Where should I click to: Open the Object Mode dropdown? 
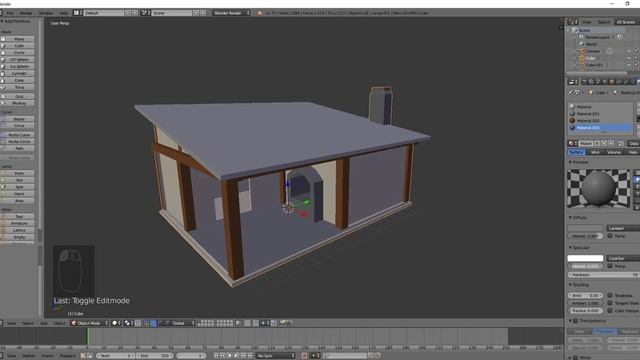coord(90,323)
